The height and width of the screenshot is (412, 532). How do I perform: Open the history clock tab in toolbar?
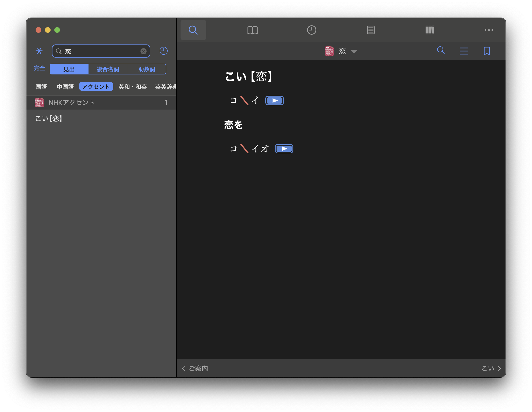click(311, 30)
